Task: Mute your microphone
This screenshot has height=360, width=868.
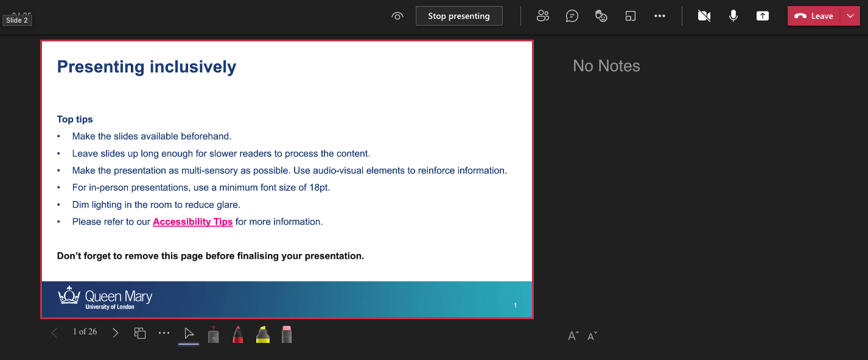Action: click(733, 16)
